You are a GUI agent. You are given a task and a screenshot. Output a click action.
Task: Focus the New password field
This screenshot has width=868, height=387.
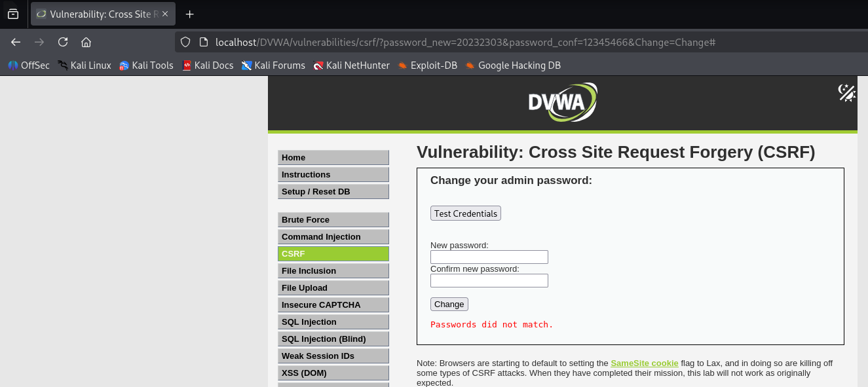tap(489, 257)
